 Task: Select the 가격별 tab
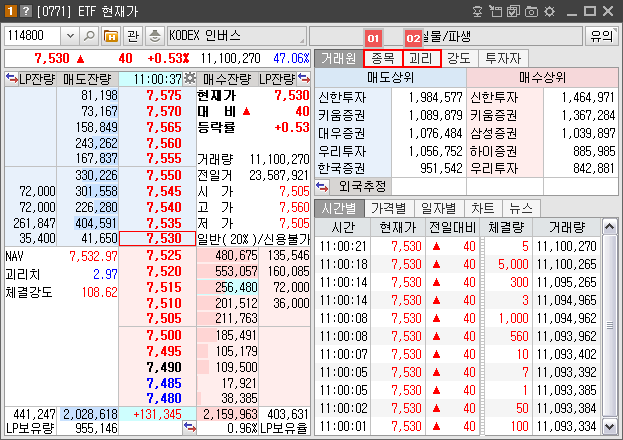click(389, 208)
